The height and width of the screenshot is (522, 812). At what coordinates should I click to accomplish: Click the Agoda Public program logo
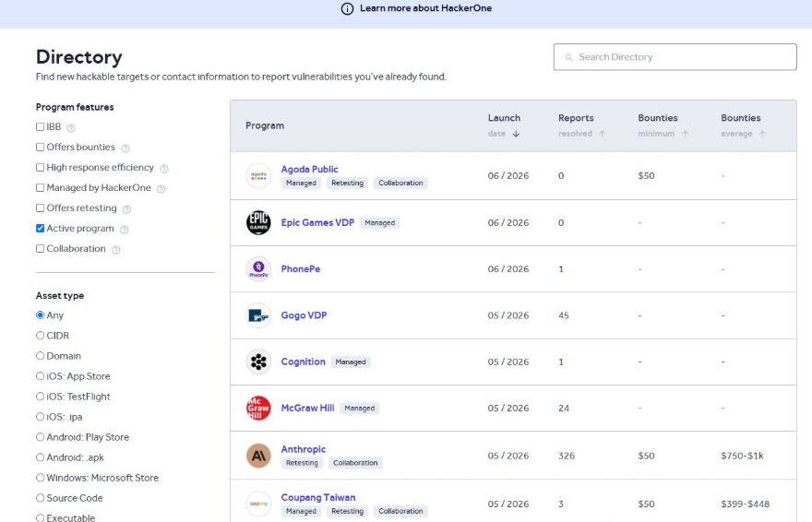(258, 176)
